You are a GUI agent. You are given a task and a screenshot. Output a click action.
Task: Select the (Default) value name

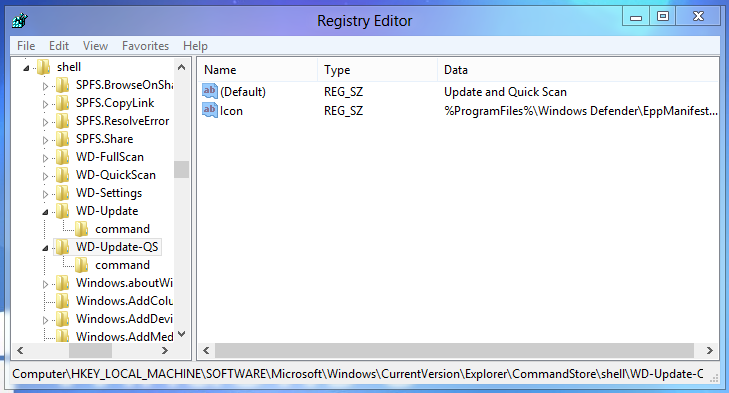click(243, 92)
